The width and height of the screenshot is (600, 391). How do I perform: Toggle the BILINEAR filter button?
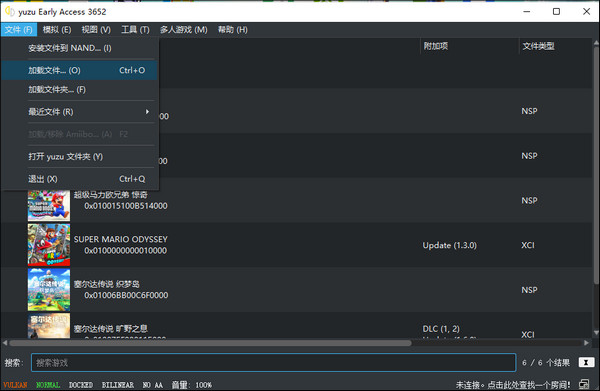point(117,384)
